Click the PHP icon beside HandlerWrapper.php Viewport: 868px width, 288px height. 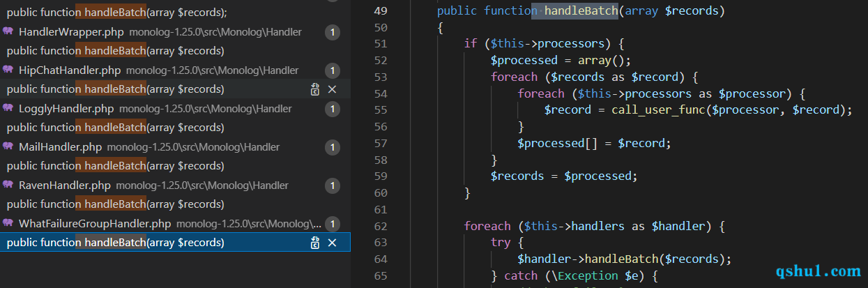[8, 31]
